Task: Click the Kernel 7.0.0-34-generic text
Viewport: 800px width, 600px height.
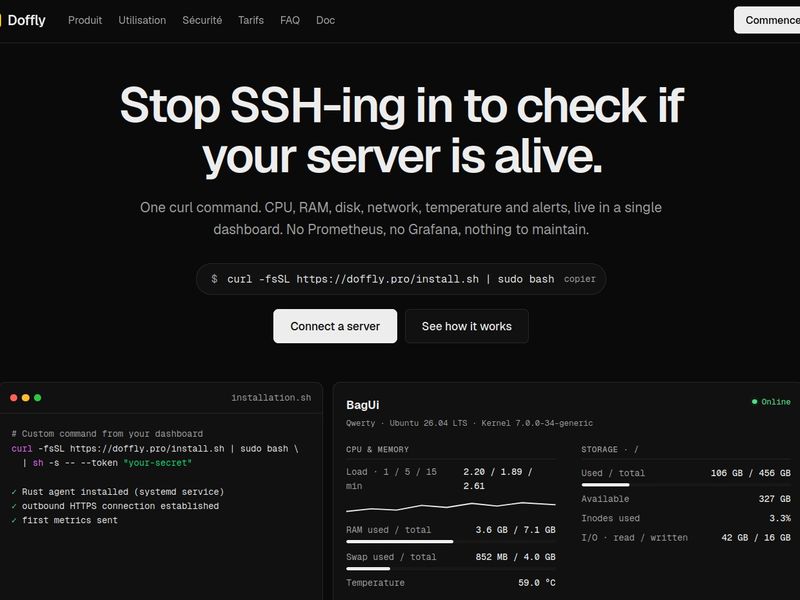Action: tap(535, 423)
